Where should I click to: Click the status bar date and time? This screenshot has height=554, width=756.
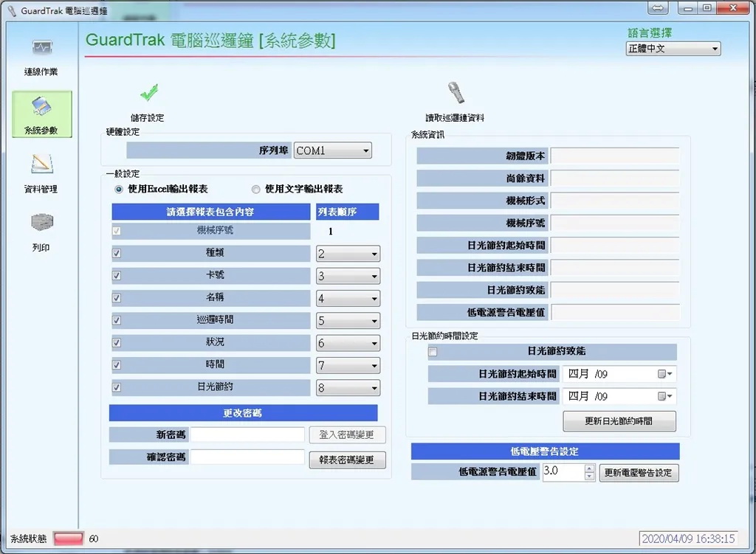tap(688, 539)
